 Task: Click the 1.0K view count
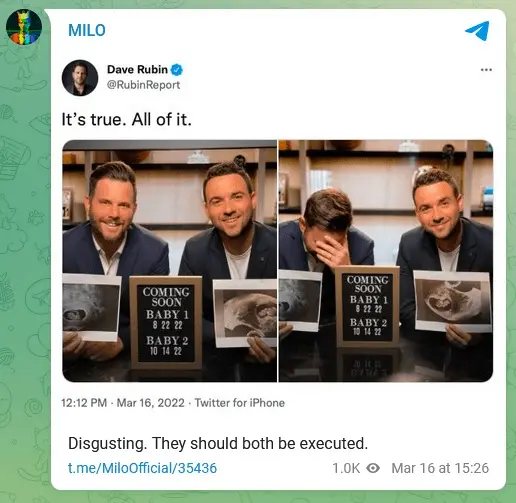(346, 468)
